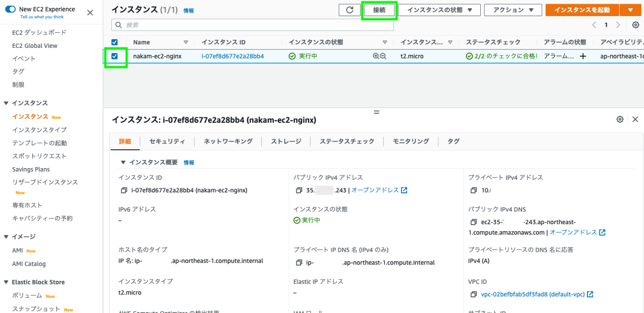644x313 pixels.
Task: Collapse the イメージ sidebar section
Action: point(6,237)
